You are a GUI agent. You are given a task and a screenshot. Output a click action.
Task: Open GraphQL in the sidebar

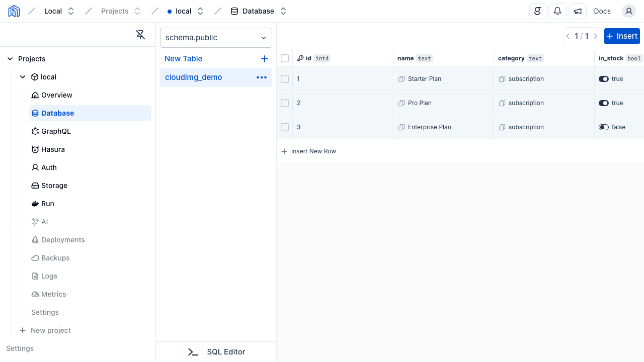(x=91, y=131)
